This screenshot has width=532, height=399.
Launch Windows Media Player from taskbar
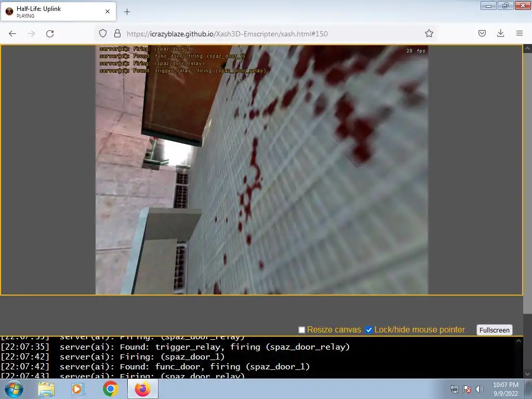click(77, 389)
